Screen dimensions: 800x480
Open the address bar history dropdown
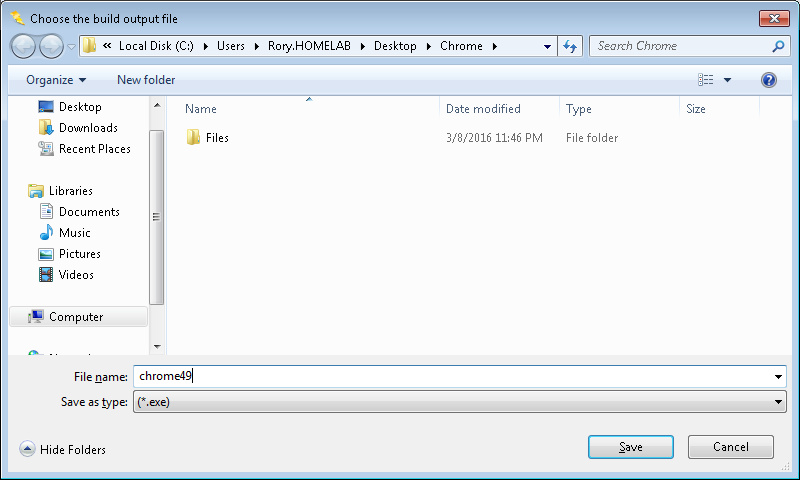(547, 46)
